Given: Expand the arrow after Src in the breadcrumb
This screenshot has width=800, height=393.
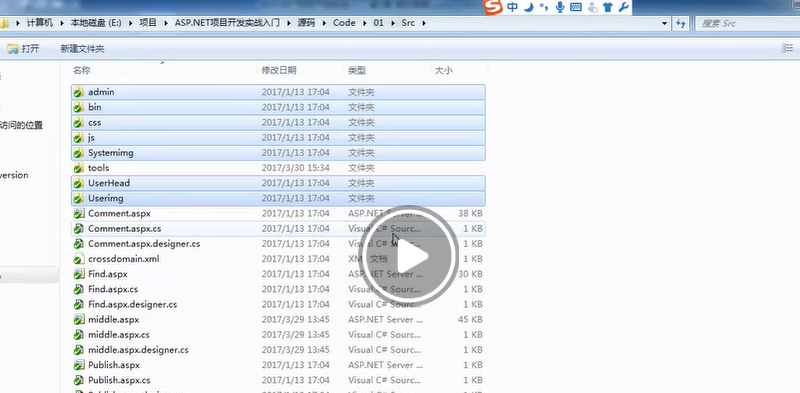Looking at the screenshot, I should tap(423, 23).
